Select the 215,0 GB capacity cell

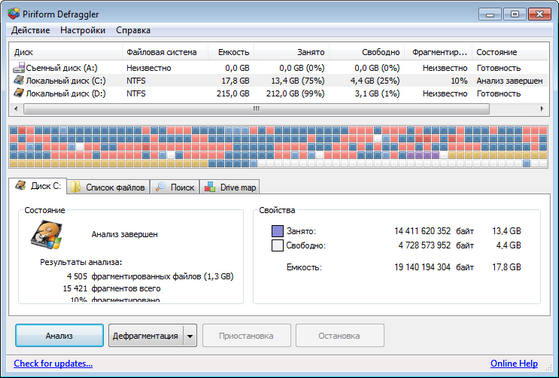pyautogui.click(x=233, y=93)
